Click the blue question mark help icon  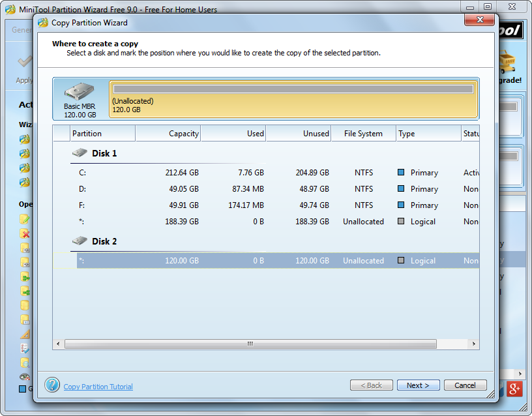(52, 385)
